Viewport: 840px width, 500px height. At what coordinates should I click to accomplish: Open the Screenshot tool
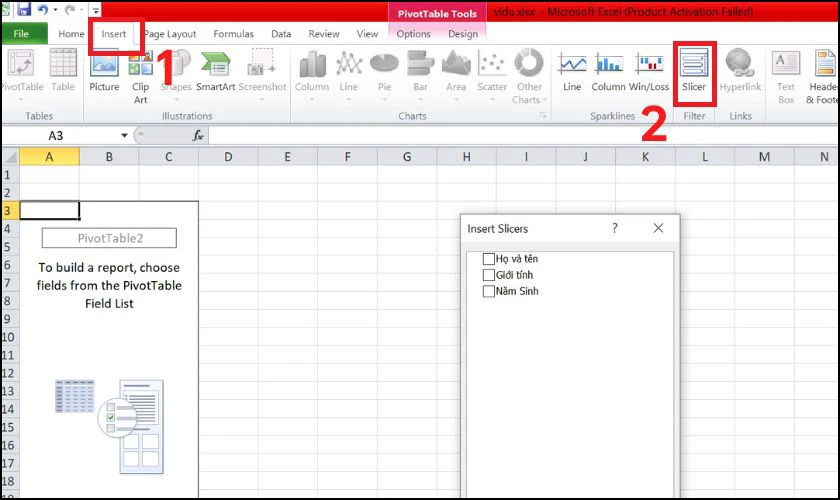tap(262, 75)
